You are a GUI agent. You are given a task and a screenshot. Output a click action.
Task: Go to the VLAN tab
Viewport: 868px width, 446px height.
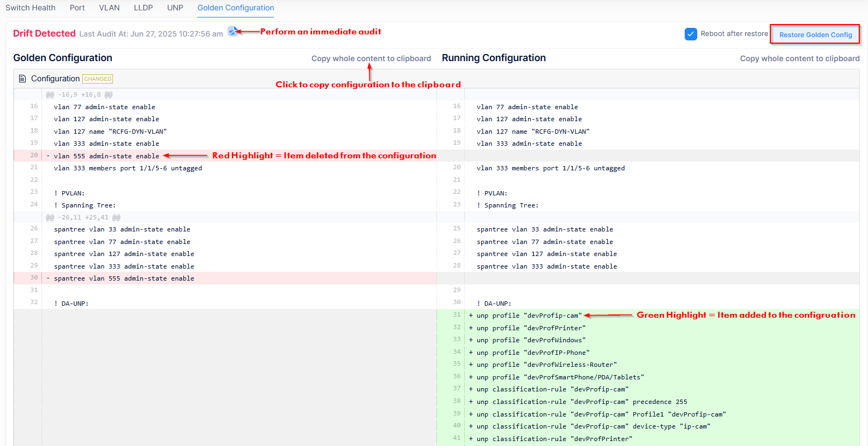point(109,8)
